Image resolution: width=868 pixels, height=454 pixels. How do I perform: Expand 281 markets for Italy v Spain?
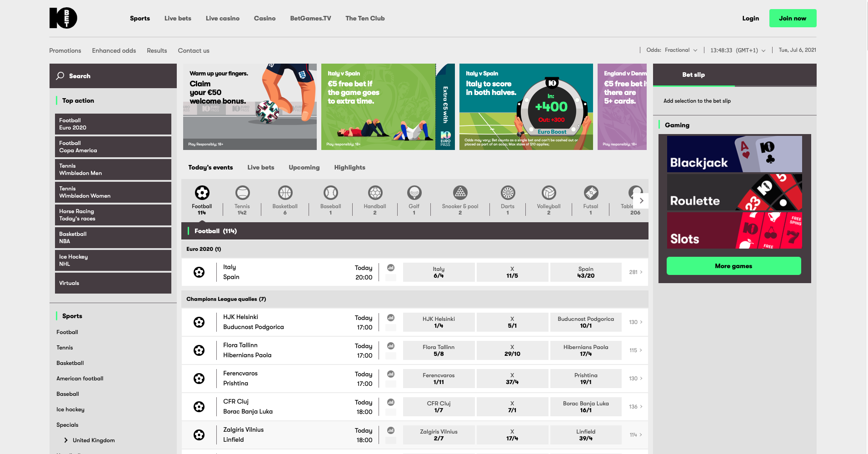coord(635,272)
